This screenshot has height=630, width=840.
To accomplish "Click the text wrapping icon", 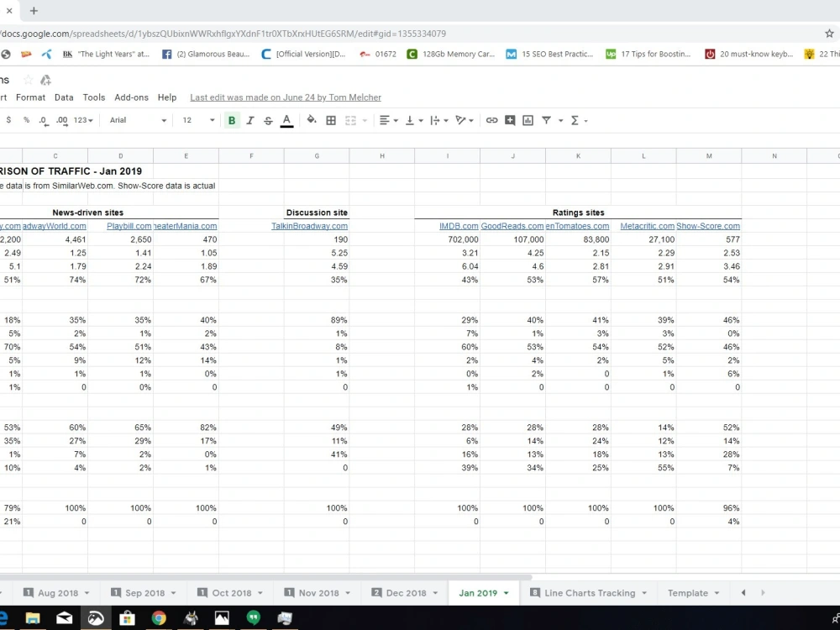I will point(435,120).
